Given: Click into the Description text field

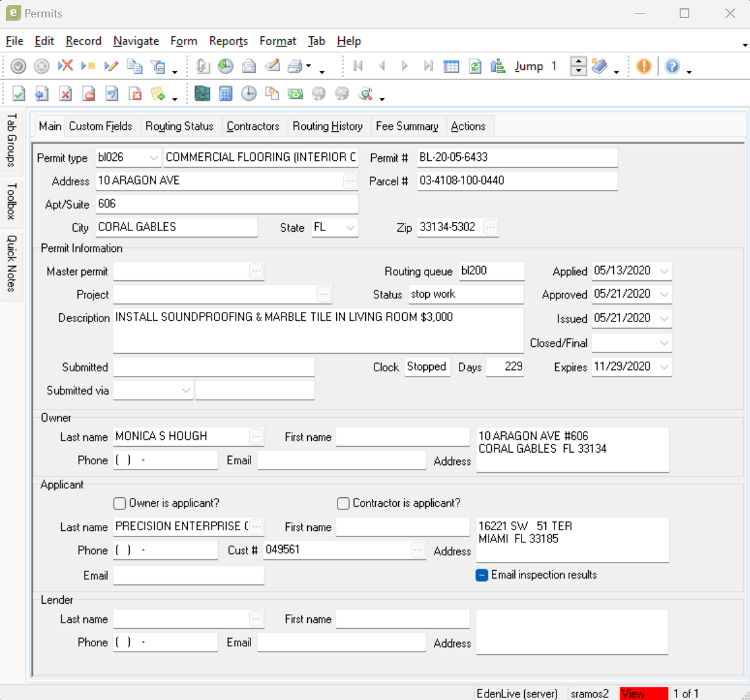Looking at the screenshot, I should point(318,331).
